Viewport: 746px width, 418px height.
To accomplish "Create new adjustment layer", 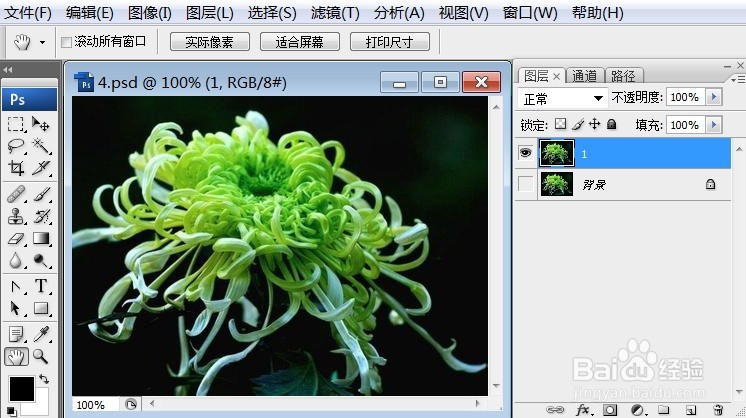I will click(x=638, y=409).
